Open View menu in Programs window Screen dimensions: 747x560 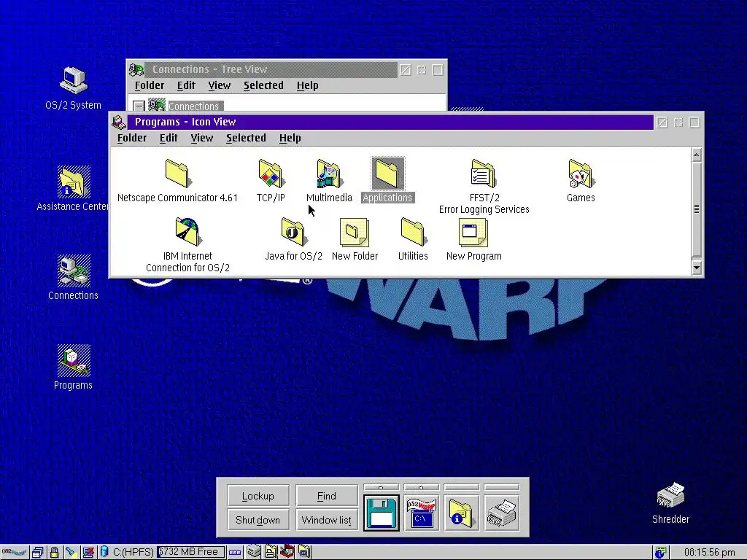(202, 138)
